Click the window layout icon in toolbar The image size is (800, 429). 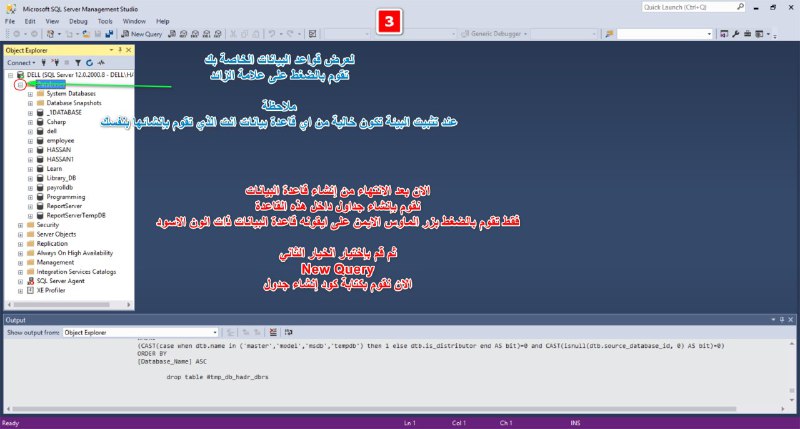pos(759,34)
